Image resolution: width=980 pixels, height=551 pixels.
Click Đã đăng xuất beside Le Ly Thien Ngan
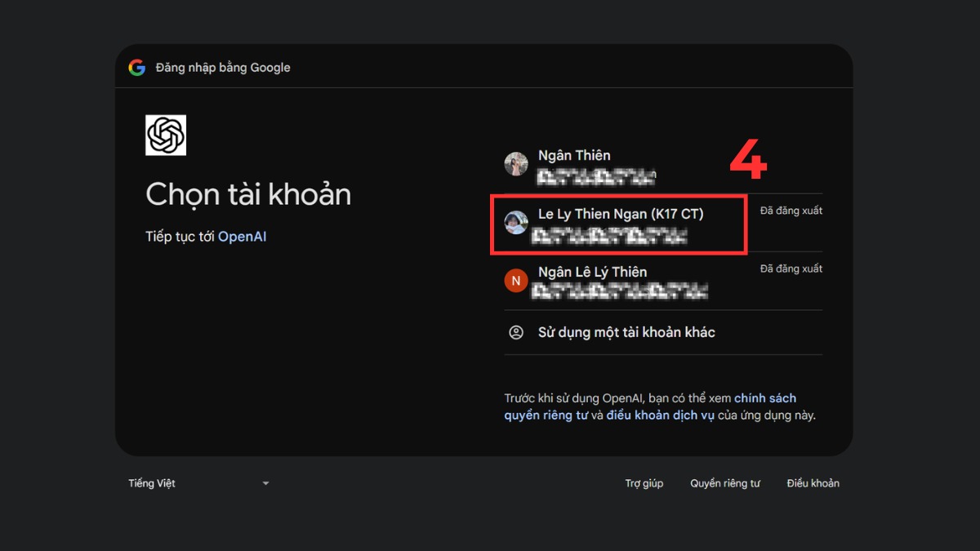click(x=791, y=211)
